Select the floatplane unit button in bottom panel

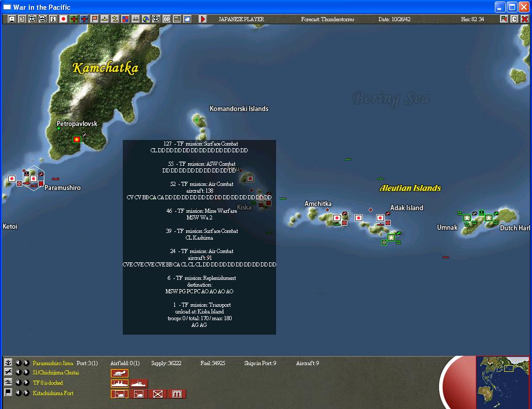pos(119,373)
